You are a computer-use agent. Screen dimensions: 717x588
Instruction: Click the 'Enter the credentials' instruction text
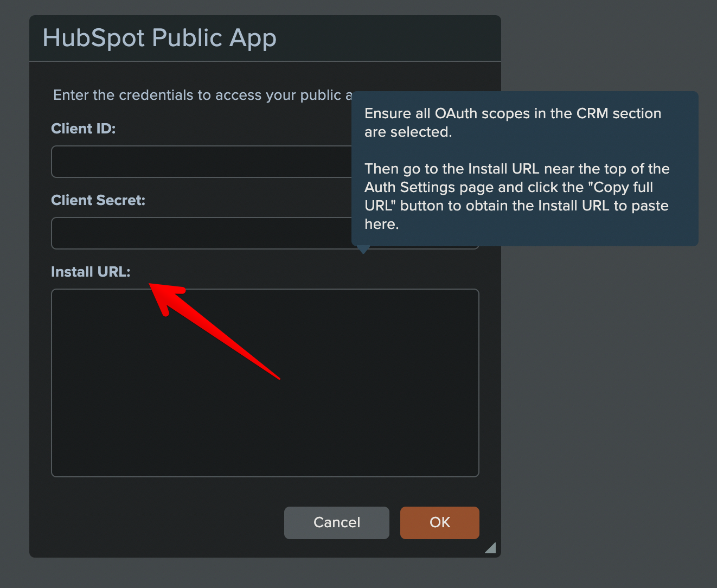pyautogui.click(x=202, y=95)
